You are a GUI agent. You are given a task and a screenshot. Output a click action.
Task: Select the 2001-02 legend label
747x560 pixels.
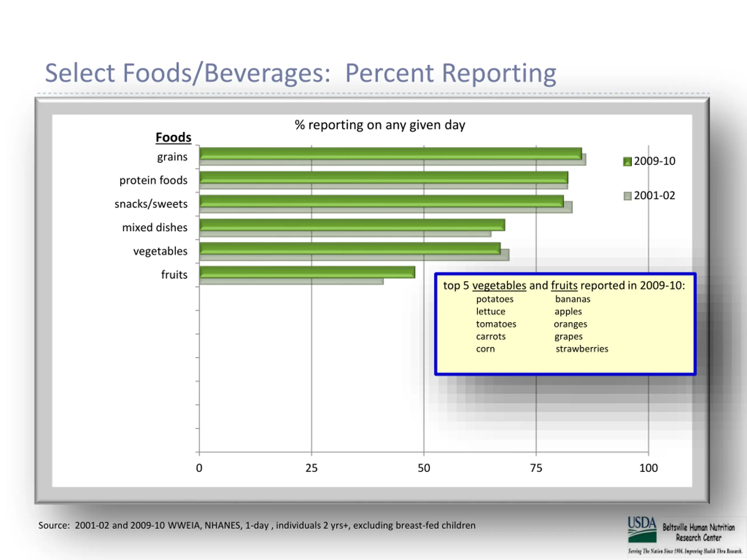654,195
